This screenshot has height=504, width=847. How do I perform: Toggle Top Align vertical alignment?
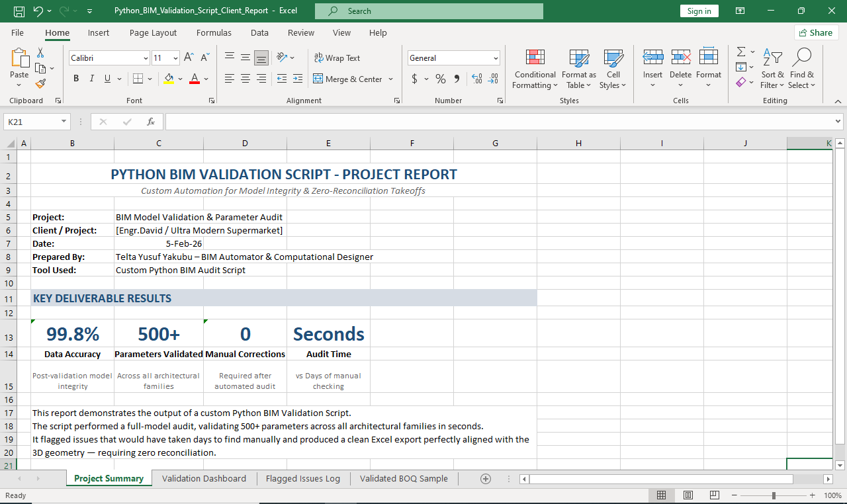(x=230, y=58)
